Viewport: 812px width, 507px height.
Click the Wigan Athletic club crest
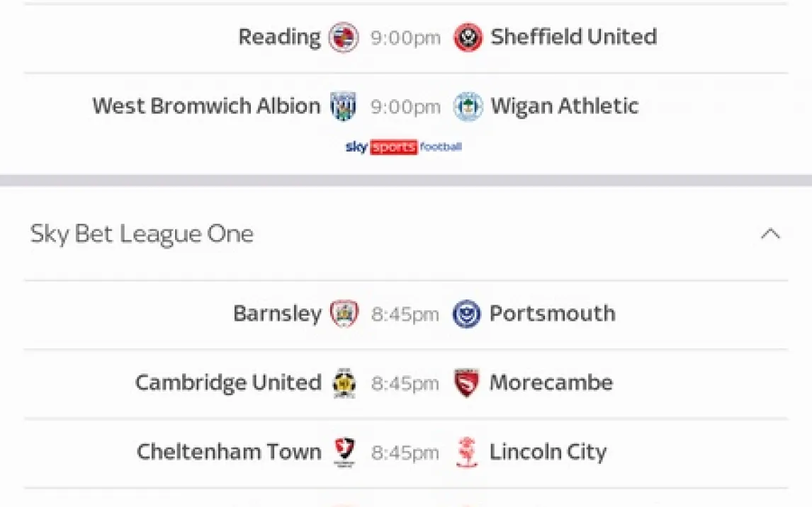click(468, 107)
